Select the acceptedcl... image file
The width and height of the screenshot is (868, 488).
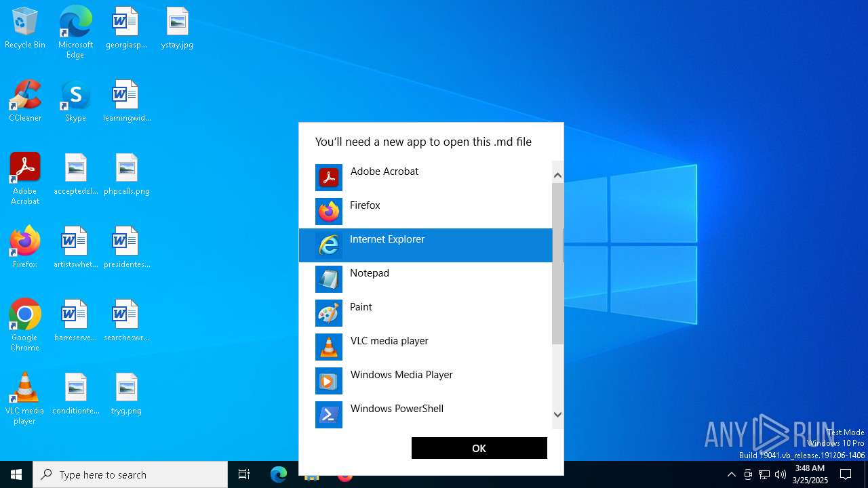(x=76, y=174)
